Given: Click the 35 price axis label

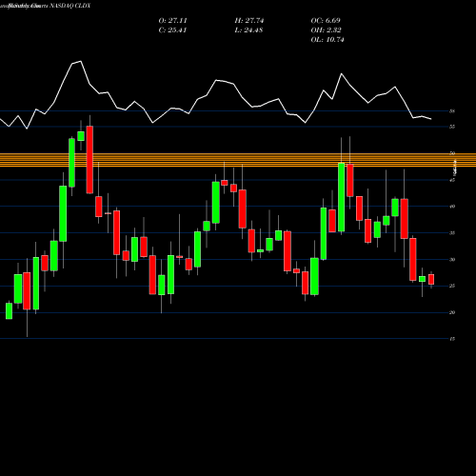Looking at the screenshot, I should coord(452,233).
